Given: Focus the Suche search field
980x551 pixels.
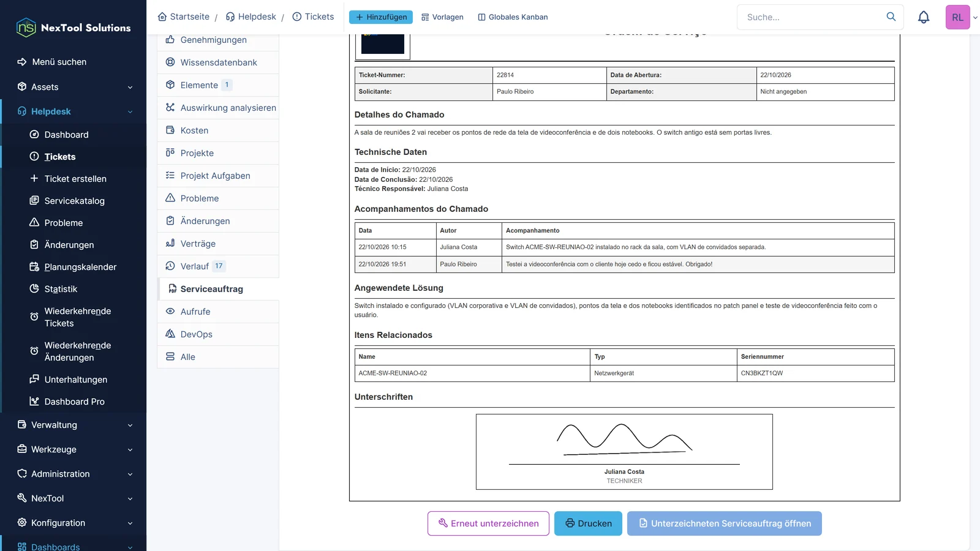Looking at the screenshot, I should (812, 17).
